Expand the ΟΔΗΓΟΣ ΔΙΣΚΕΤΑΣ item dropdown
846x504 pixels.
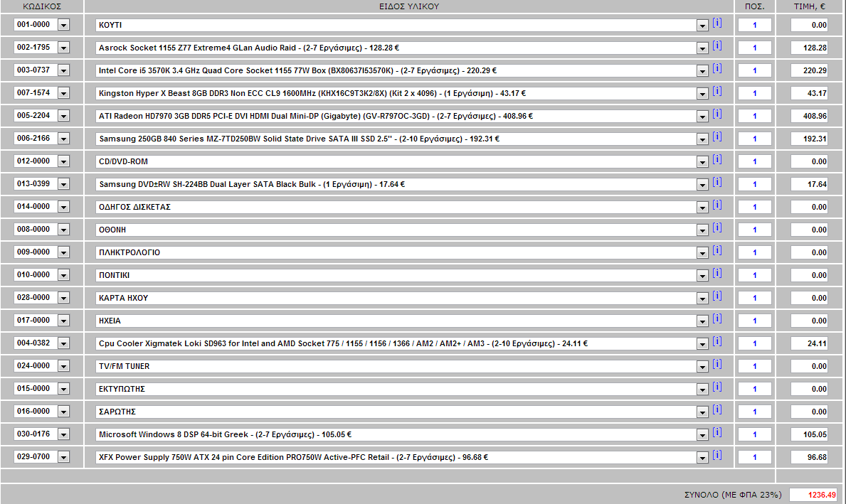point(702,208)
